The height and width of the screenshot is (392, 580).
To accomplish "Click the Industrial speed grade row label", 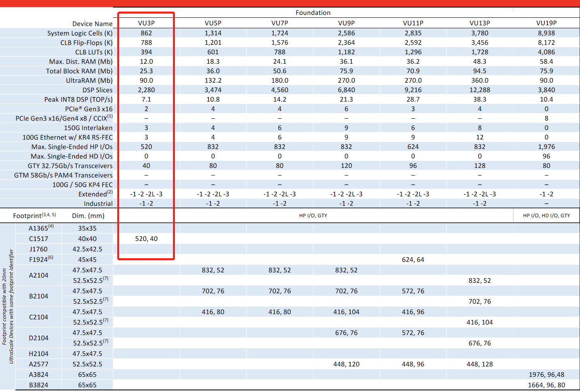I will (98, 204).
